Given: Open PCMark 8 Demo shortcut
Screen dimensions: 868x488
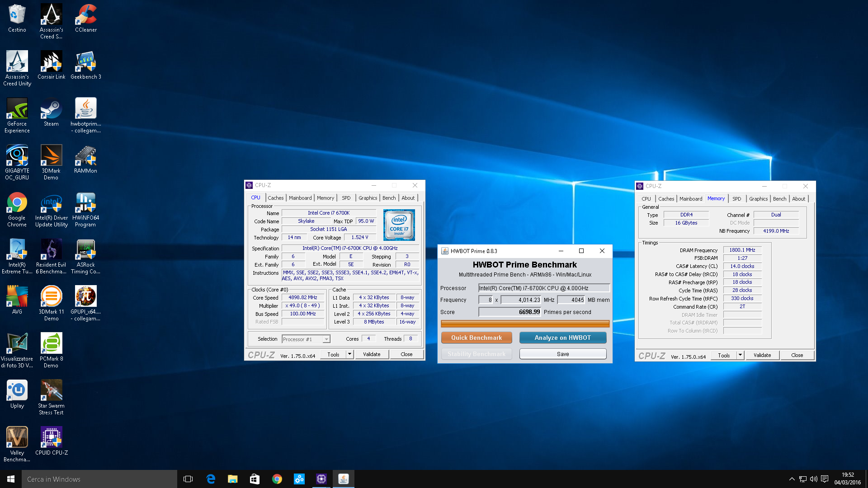Looking at the screenshot, I should click(x=51, y=350).
